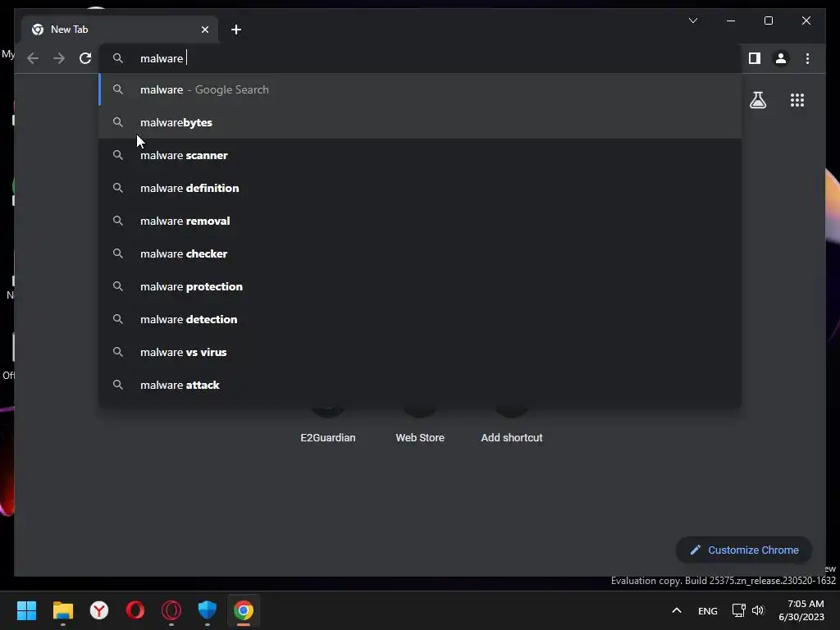Viewport: 840px width, 630px height.
Task: Select the New Tab tab
Action: click(120, 30)
